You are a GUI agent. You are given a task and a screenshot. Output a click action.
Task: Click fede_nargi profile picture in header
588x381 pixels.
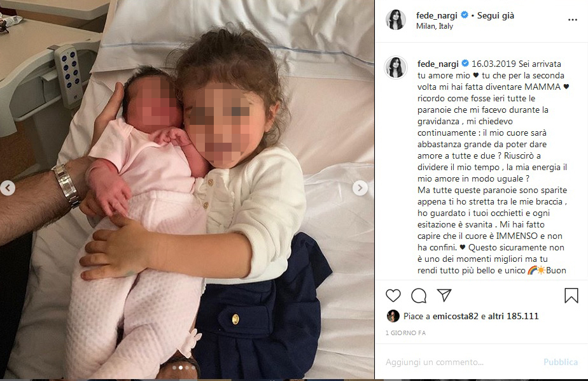(x=395, y=20)
